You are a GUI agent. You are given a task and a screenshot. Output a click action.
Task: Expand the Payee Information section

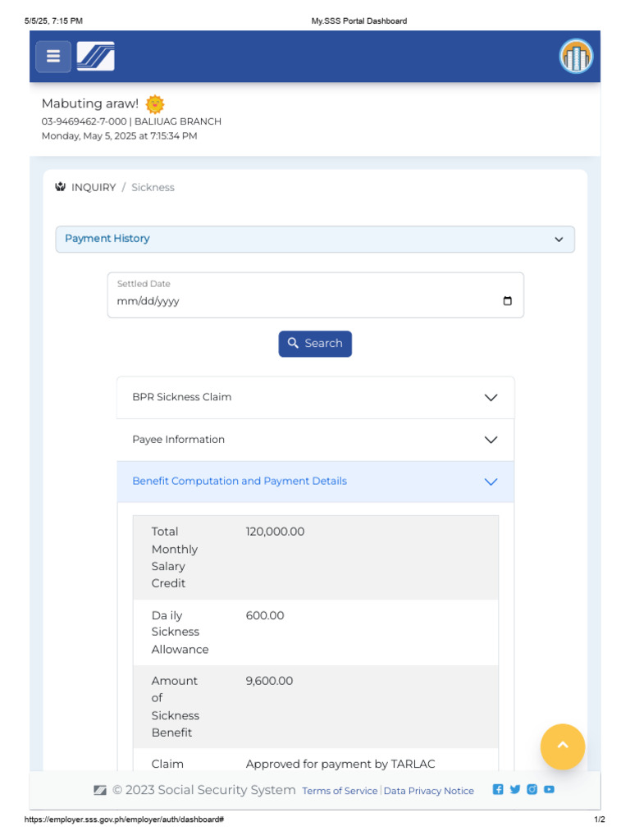(316, 440)
